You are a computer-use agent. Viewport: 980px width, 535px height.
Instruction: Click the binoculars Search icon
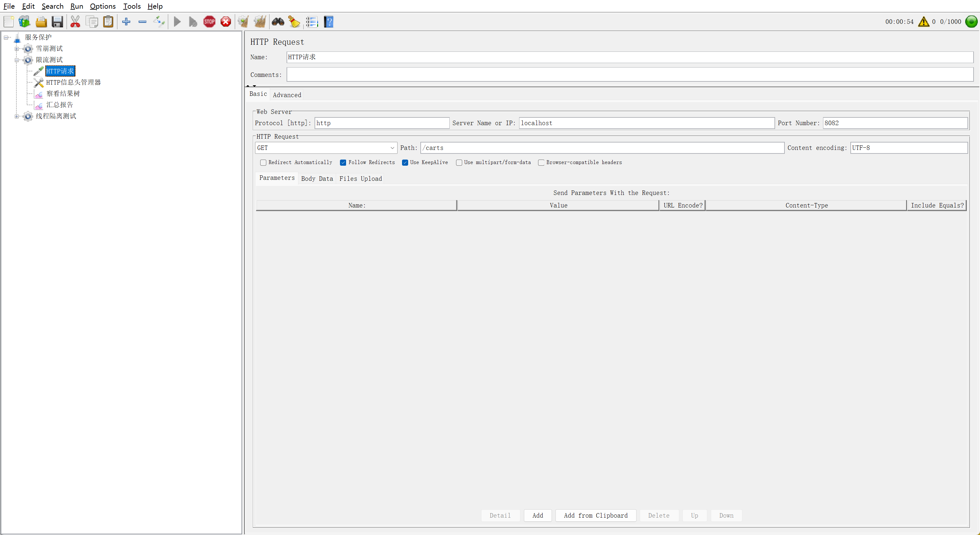[x=278, y=22]
